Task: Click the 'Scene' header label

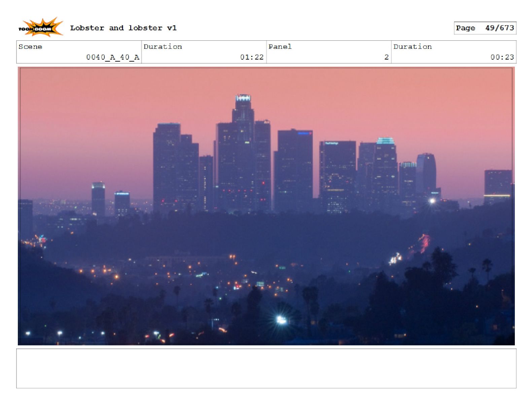Action: pos(30,46)
